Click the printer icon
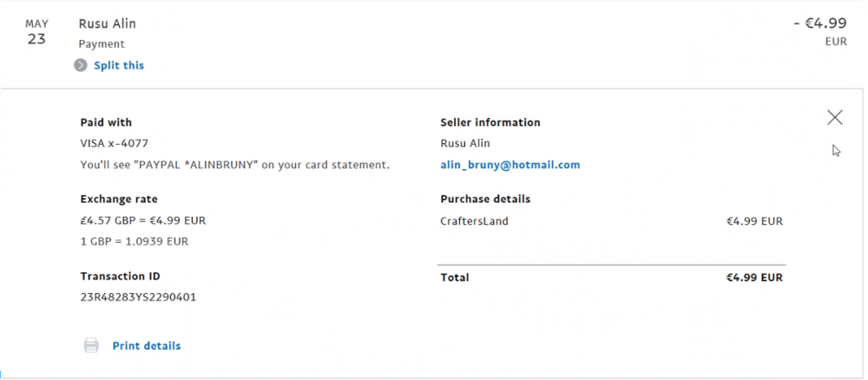This screenshot has height=380, width=868. tap(91, 345)
